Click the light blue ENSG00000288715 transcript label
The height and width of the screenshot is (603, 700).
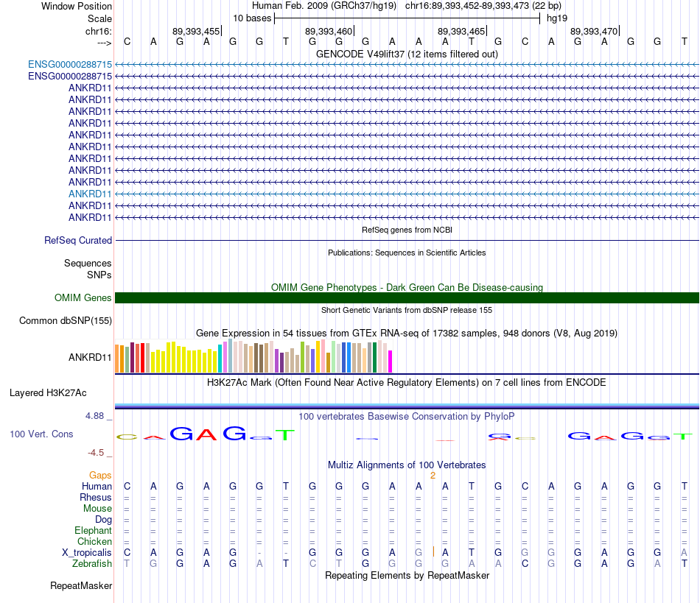[70, 65]
